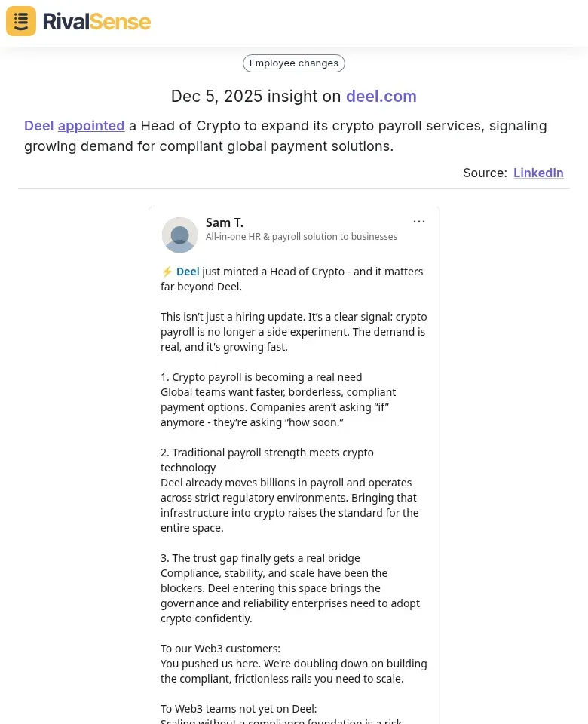Click the lightning bolt emoji starting the post
The image size is (588, 724).
point(167,271)
